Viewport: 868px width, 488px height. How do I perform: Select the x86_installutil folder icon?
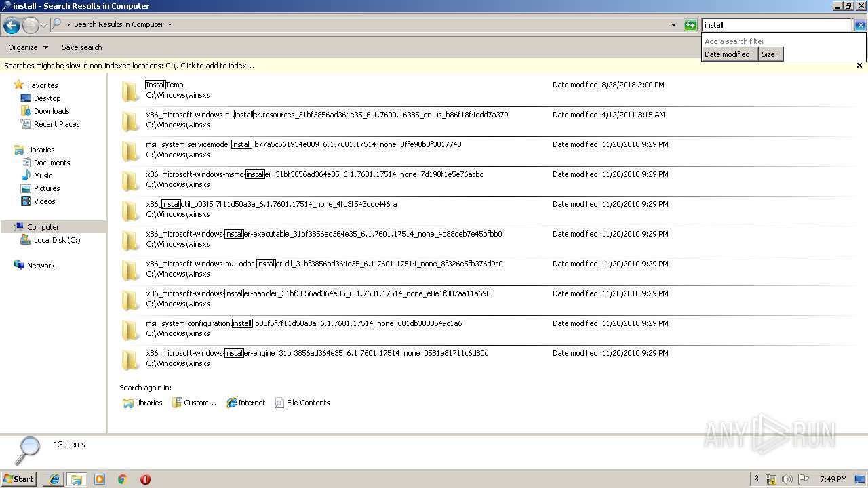[131, 211]
